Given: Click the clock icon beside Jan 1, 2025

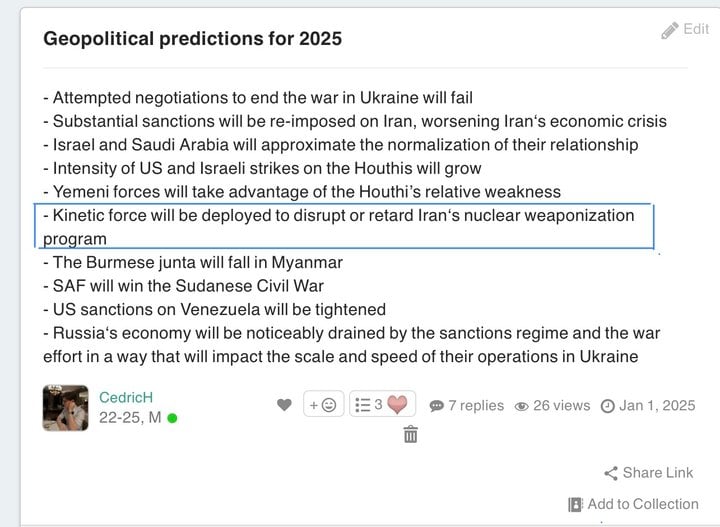Looking at the screenshot, I should point(608,406).
